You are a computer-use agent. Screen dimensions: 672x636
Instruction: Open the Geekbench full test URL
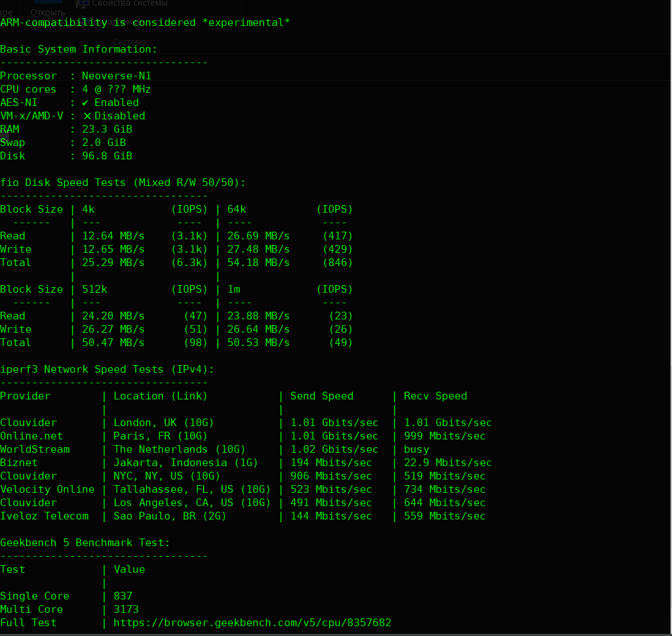252,623
